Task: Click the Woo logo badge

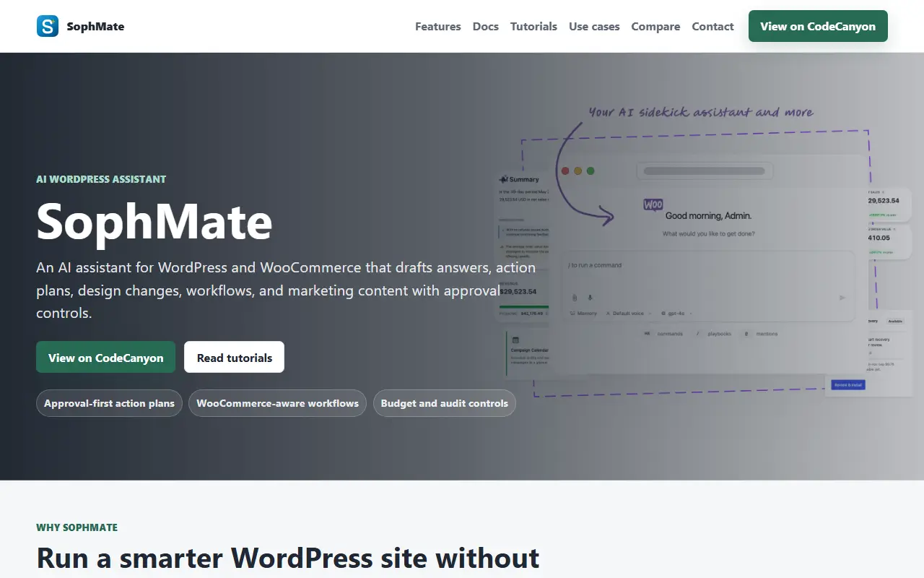Action: tap(653, 205)
